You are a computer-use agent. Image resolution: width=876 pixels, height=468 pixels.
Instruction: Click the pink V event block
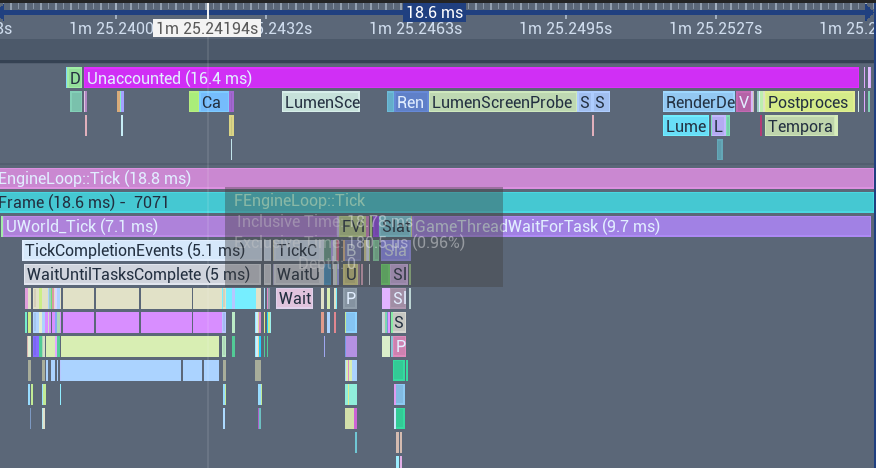tap(744, 102)
